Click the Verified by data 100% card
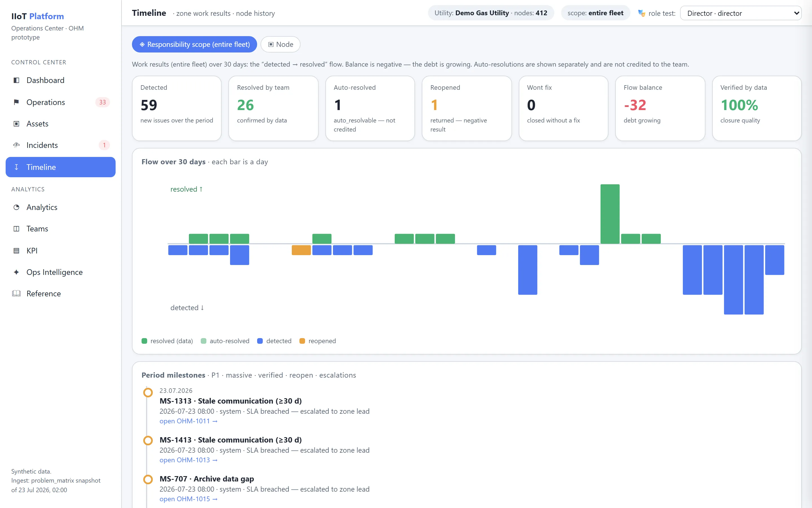Screen dimensions: 812x508 757,108
